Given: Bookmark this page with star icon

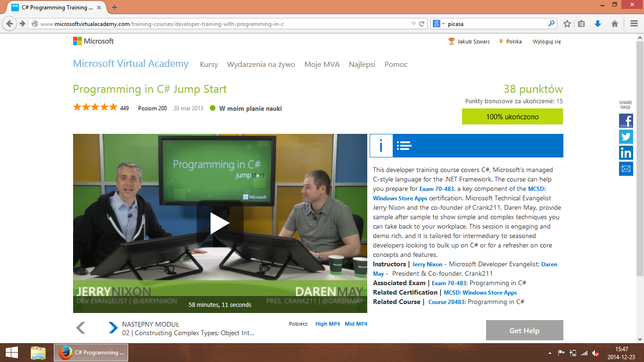Looking at the screenshot, I should [x=567, y=24].
